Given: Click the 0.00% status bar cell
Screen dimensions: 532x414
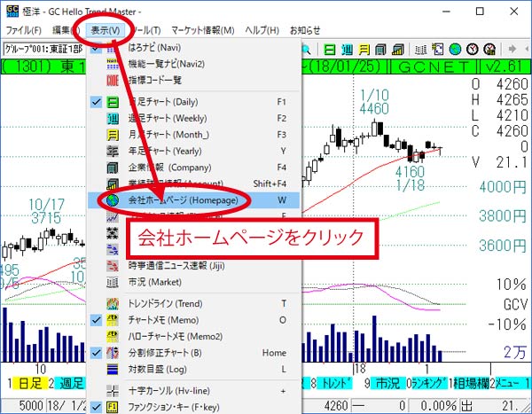Looking at the screenshot, I should tap(434, 405).
